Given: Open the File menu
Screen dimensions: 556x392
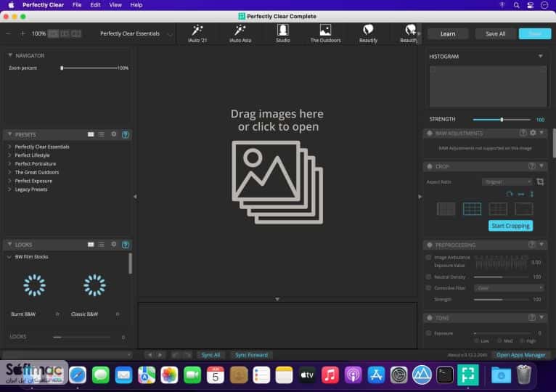Looking at the screenshot, I should click(x=77, y=5).
